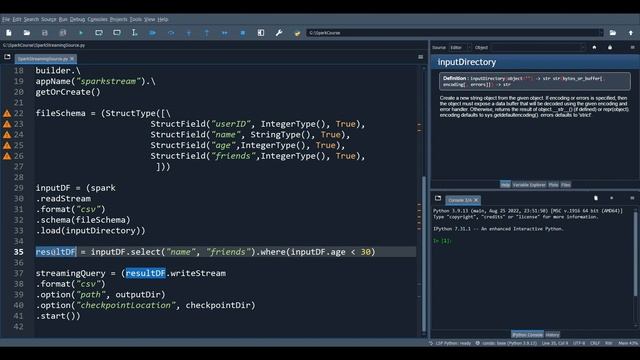
Task: Click the CRLF end-of-line status entry
Action: click(x=595, y=343)
